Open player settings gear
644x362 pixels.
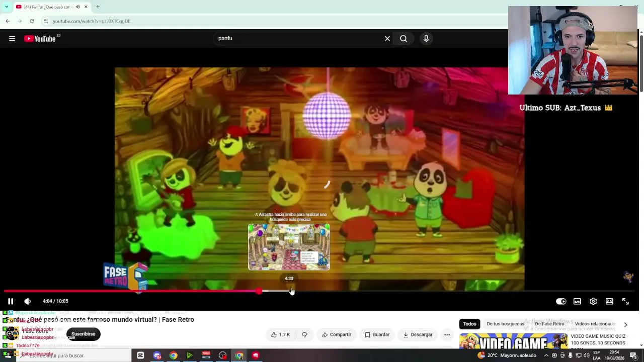pos(593,301)
